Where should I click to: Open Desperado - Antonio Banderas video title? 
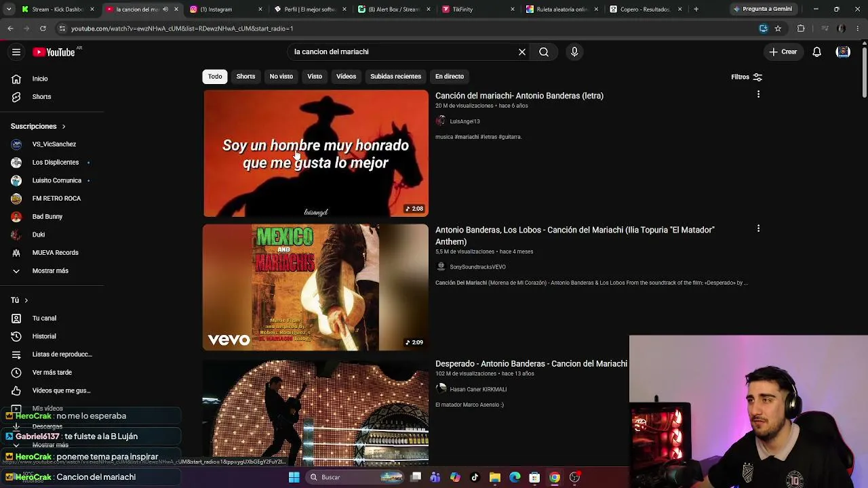[531, 364]
